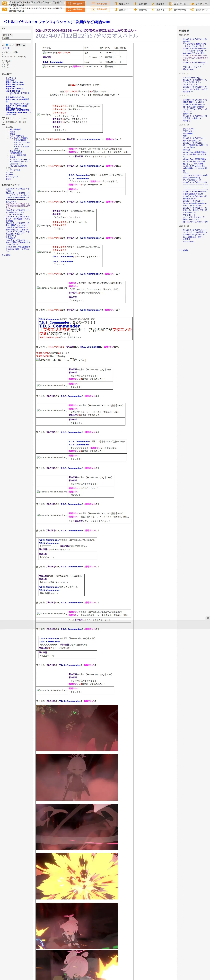The image size is (210, 980).
Task: Open ライラエル in update history
Action: pyautogui.click(x=188, y=111)
